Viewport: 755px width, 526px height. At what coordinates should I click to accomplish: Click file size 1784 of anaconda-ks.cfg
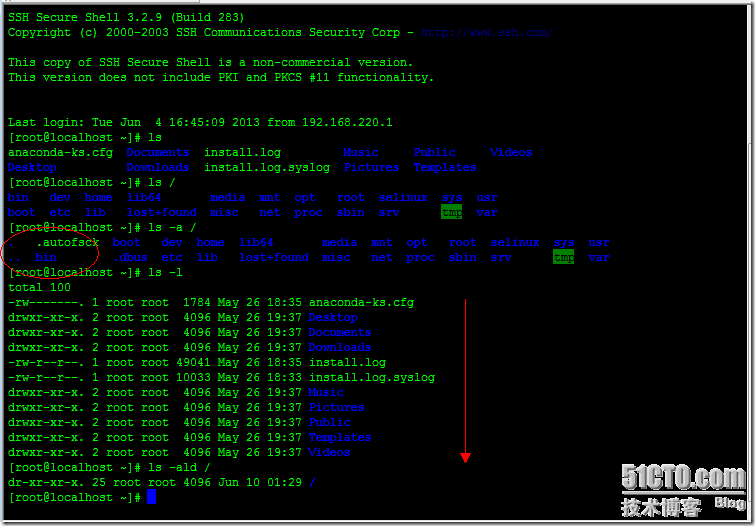click(x=196, y=302)
